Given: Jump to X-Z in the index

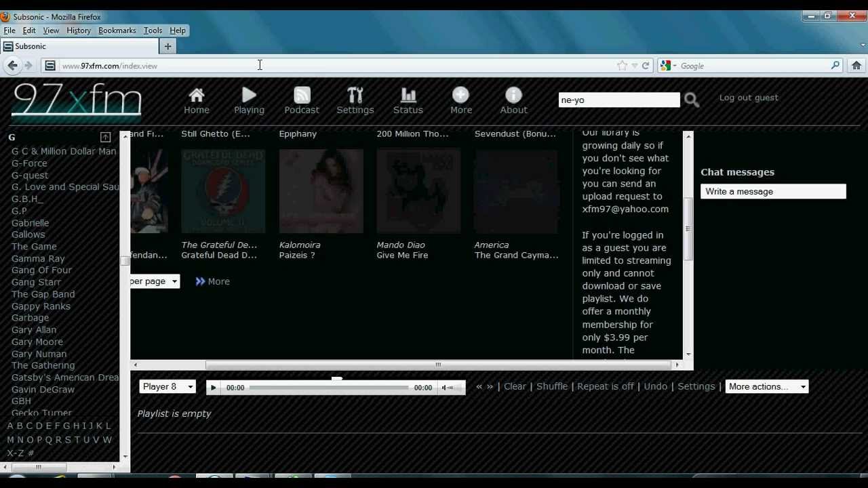Looking at the screenshot, I should [16, 453].
